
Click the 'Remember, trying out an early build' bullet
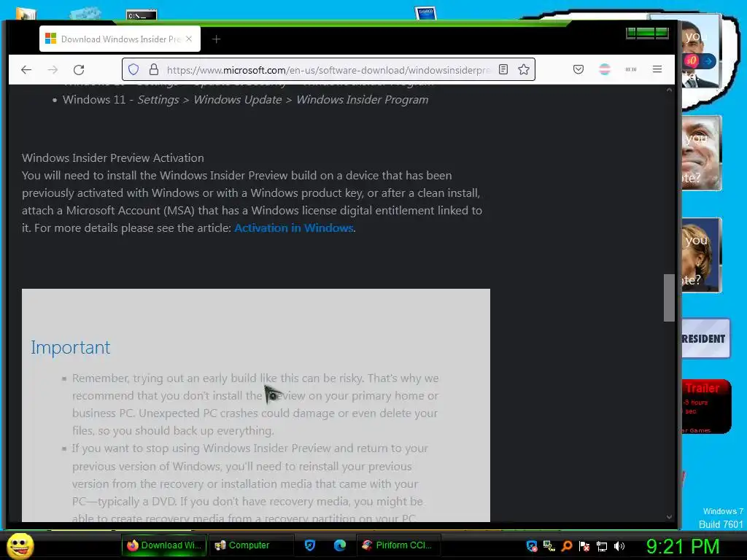[255, 404]
